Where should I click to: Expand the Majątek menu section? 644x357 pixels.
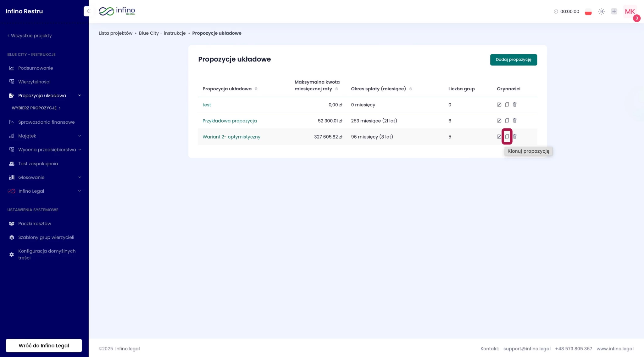click(x=80, y=136)
